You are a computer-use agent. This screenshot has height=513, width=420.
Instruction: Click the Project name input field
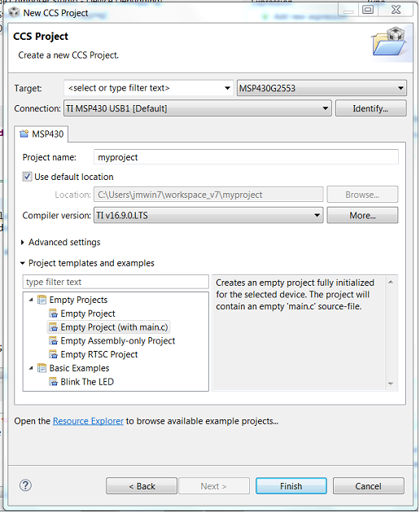[x=246, y=157]
